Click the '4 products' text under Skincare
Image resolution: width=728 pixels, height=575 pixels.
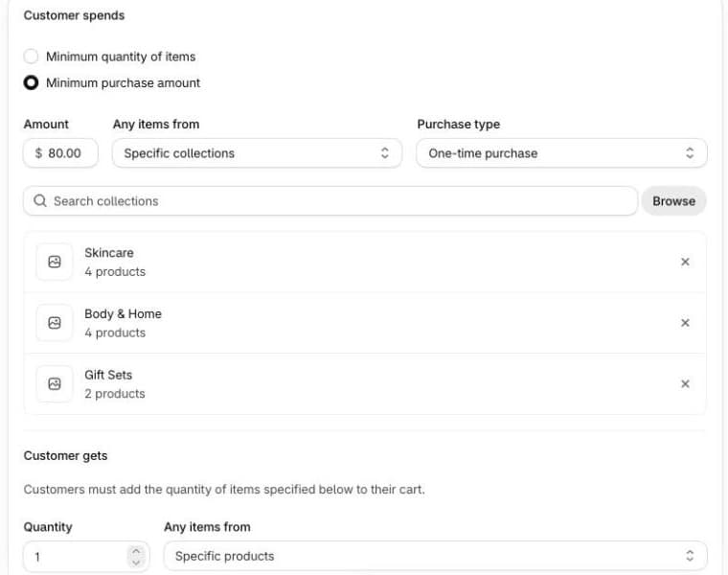tap(115, 272)
